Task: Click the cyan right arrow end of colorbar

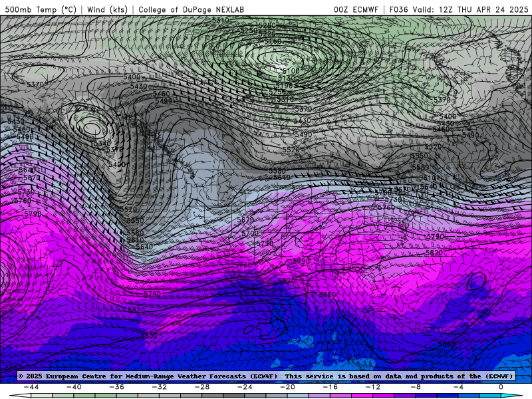Action: [511, 396]
